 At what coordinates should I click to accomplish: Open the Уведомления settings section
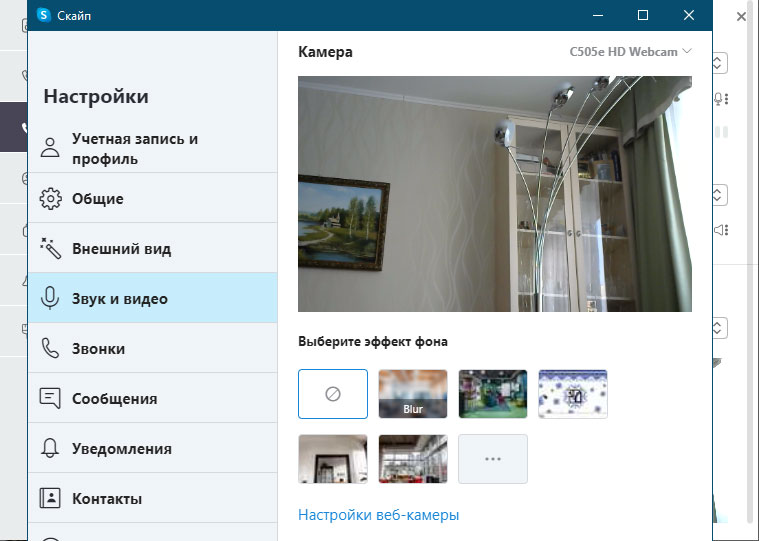click(152, 448)
